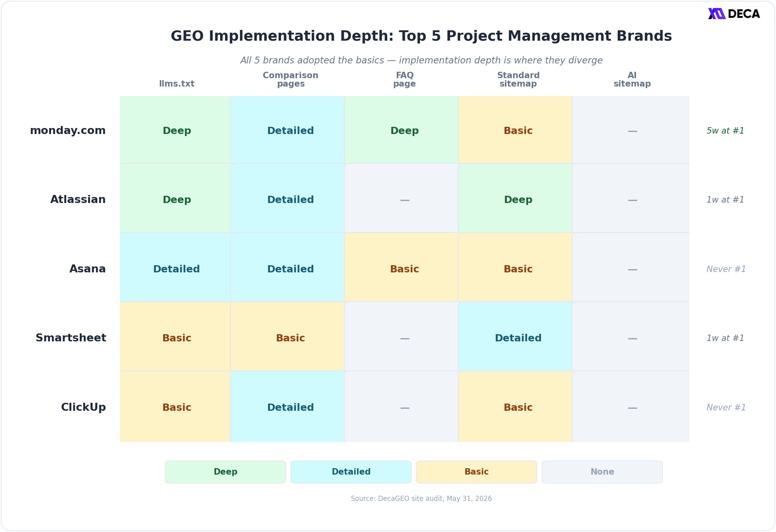Click Asana's Comparison pages Detailed cell
The width and height of the screenshot is (776, 532).
click(288, 268)
